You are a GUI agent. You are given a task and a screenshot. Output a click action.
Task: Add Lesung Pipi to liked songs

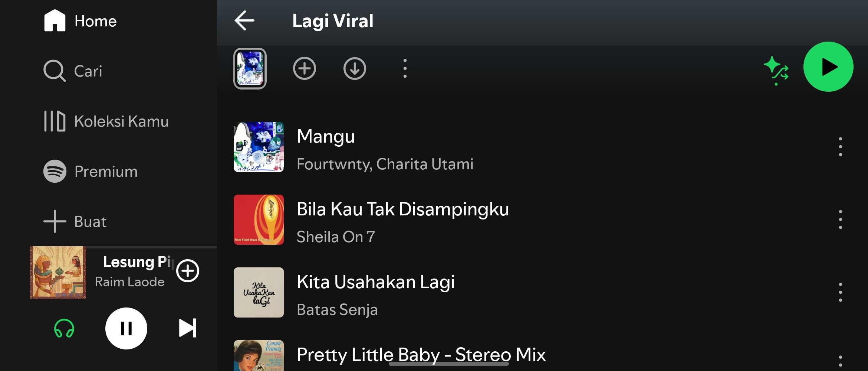click(188, 271)
